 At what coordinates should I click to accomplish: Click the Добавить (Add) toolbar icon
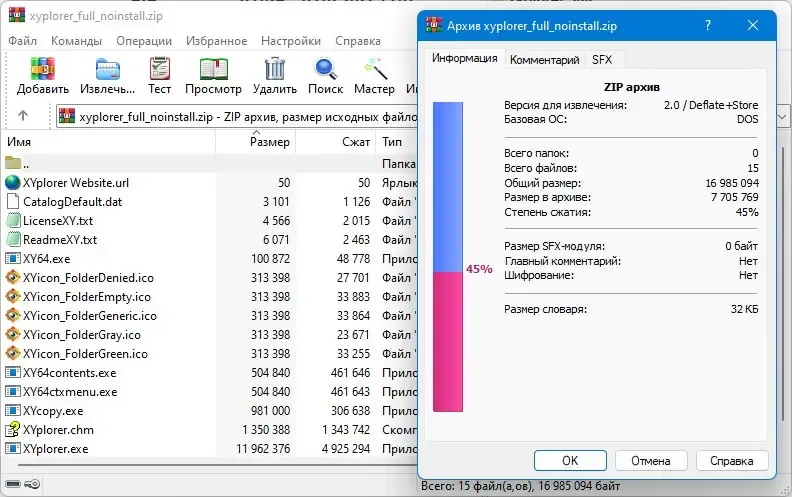click(42, 69)
